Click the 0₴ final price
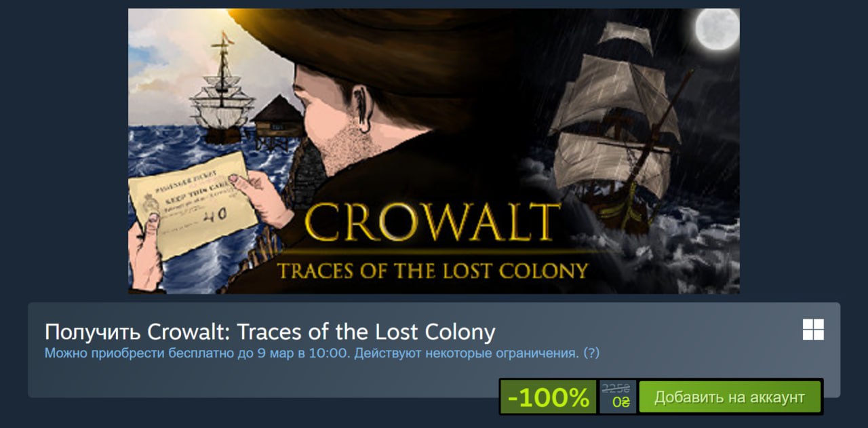This screenshot has width=868, height=428. click(x=620, y=402)
